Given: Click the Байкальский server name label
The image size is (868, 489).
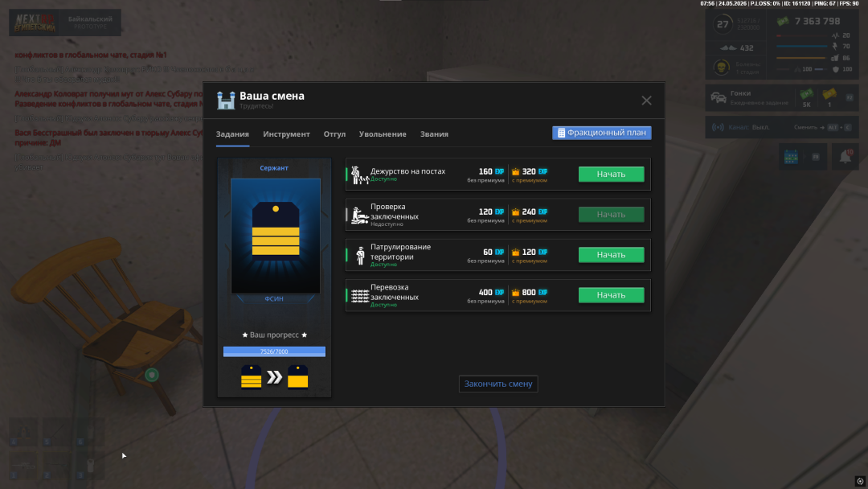Looking at the screenshot, I should click(90, 18).
